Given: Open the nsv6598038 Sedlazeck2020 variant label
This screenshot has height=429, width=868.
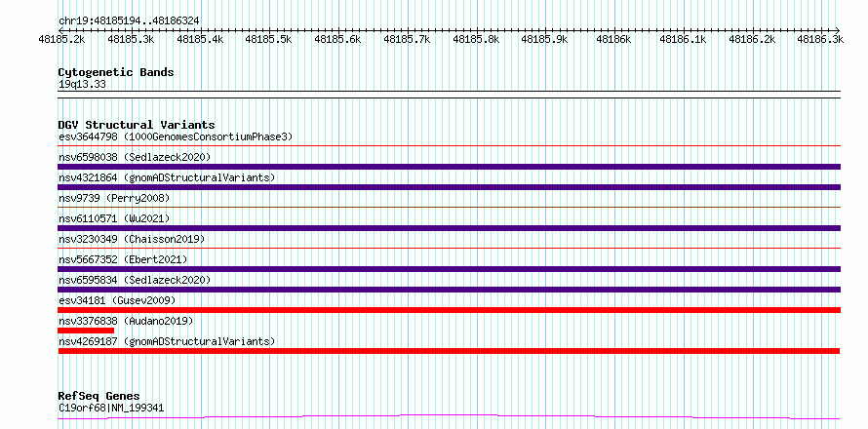Looking at the screenshot, I should [135, 157].
